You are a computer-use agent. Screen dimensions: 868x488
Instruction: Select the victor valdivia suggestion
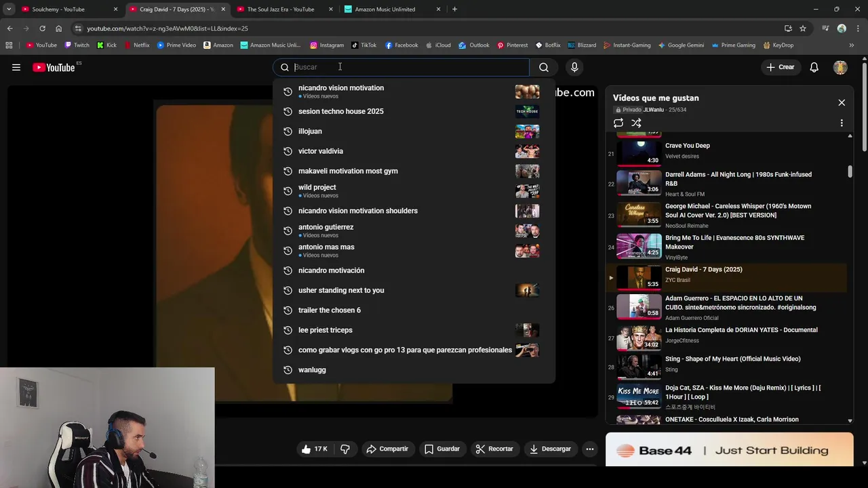click(414, 151)
